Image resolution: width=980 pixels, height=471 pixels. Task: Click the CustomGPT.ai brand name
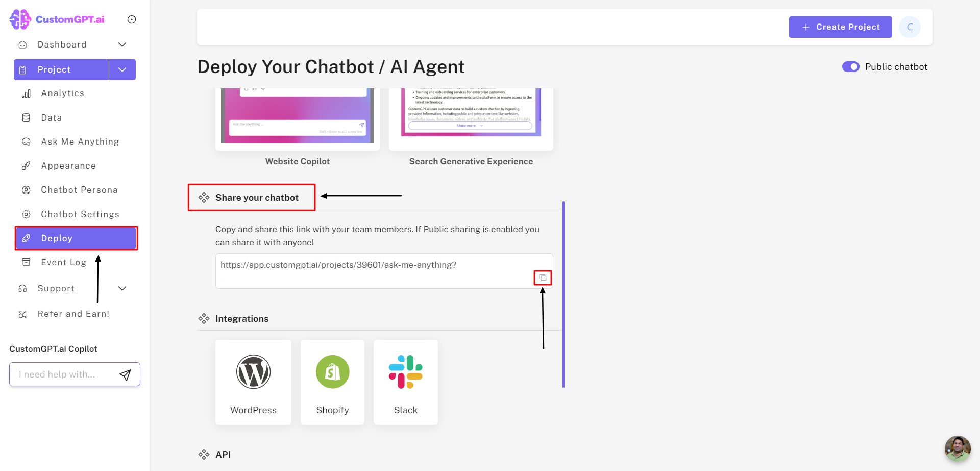70,19
